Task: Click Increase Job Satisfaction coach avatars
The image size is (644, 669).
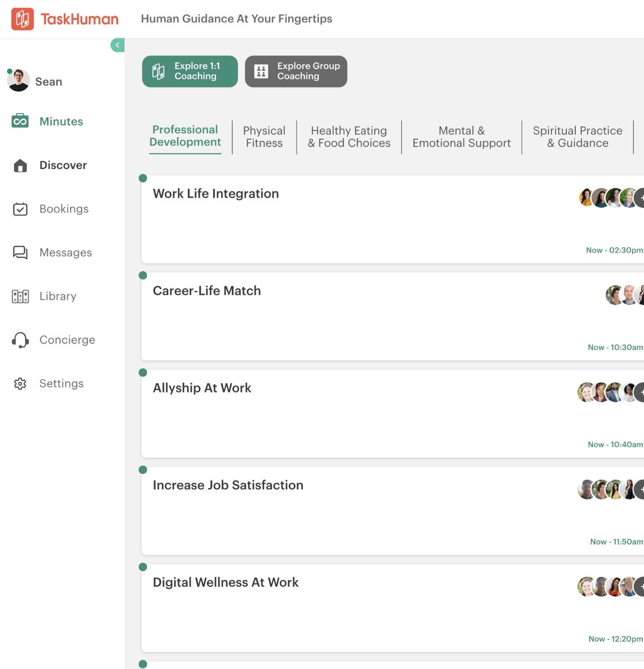Action: click(x=610, y=489)
